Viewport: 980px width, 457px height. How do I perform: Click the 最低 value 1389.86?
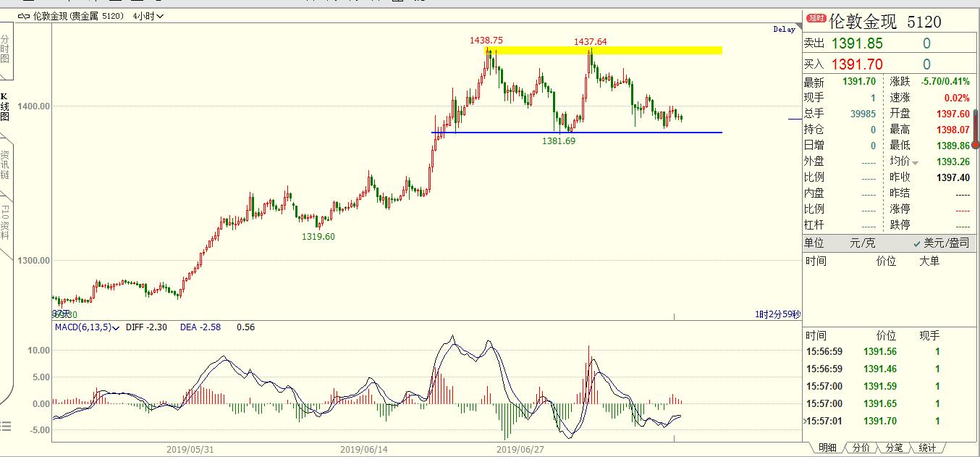[952, 146]
